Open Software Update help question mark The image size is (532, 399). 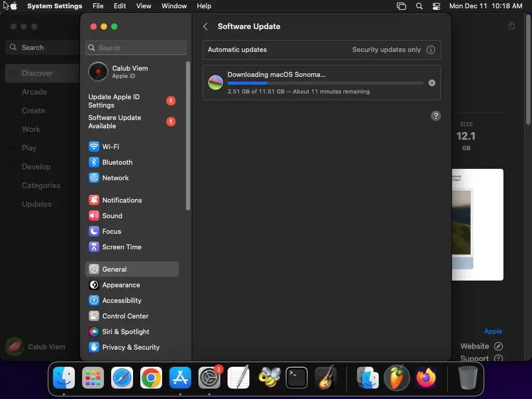(436, 116)
